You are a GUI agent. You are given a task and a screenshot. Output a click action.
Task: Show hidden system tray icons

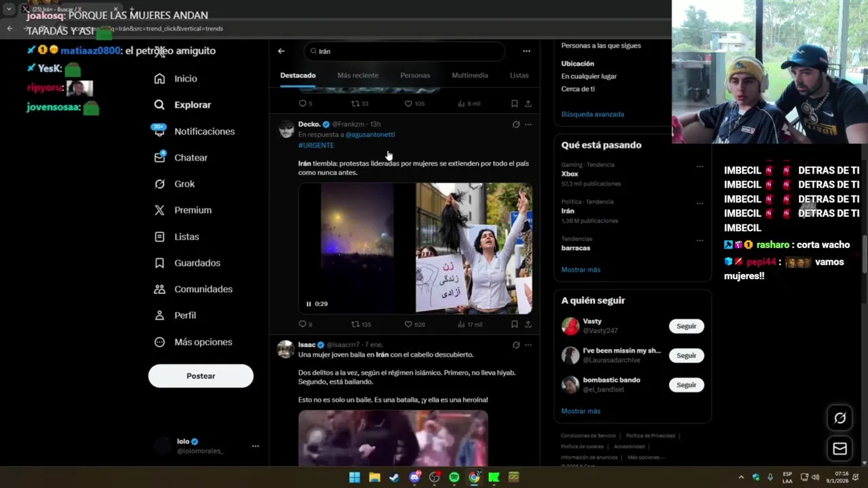coord(741,477)
